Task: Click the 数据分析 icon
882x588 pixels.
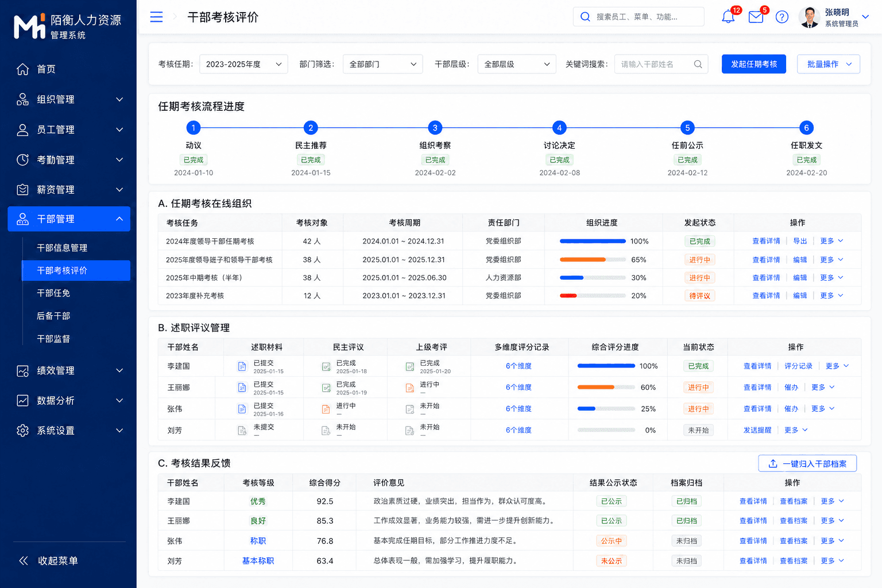Action: (x=22, y=401)
